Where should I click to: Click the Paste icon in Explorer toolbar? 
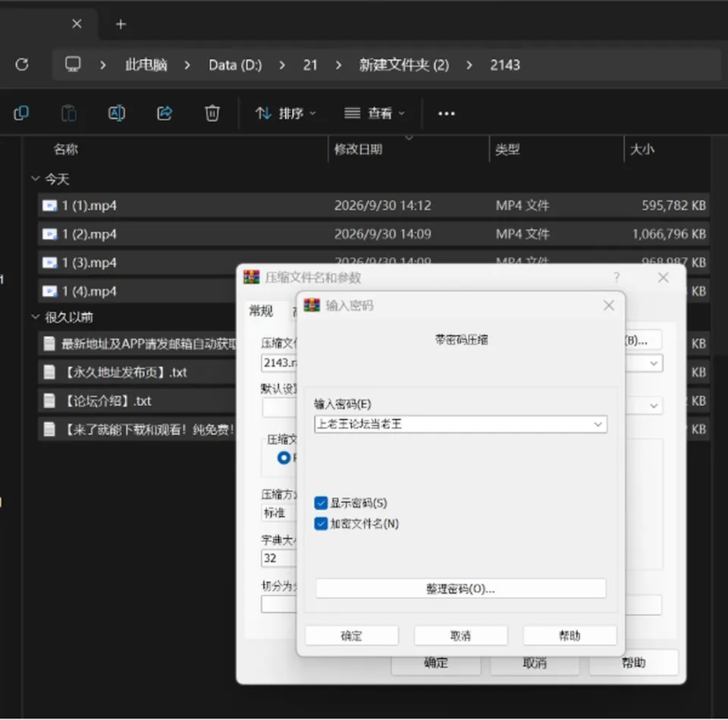tap(69, 113)
